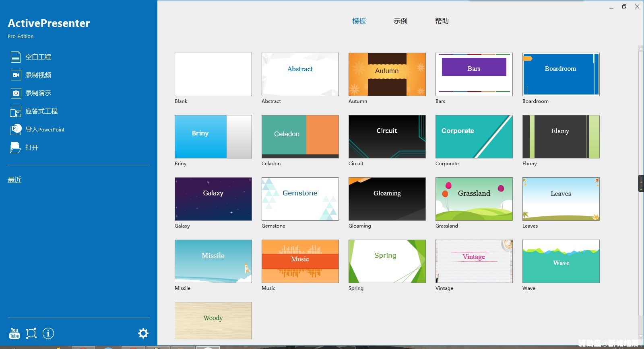Choose the Missile template thumbnail
Screen dimensions: 644x349
click(213, 261)
